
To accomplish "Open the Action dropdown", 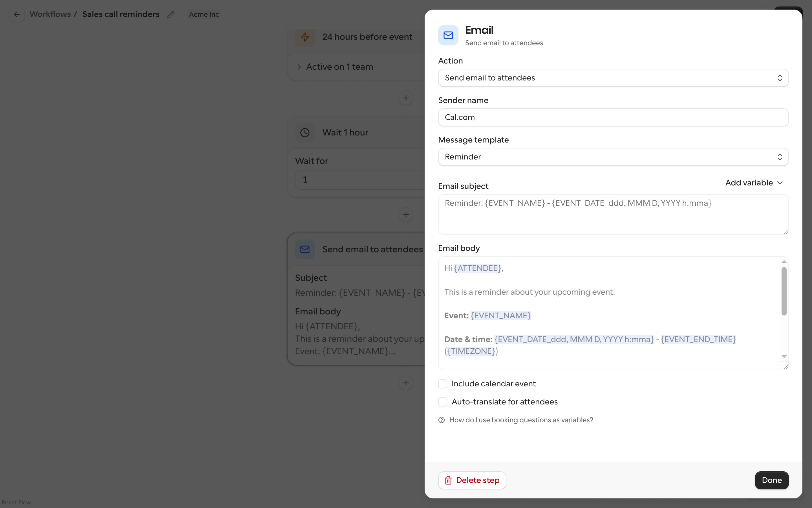I will 613,78.
